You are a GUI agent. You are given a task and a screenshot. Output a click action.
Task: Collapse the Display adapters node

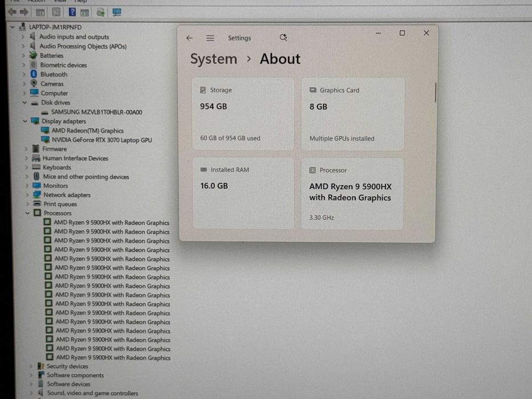point(25,121)
